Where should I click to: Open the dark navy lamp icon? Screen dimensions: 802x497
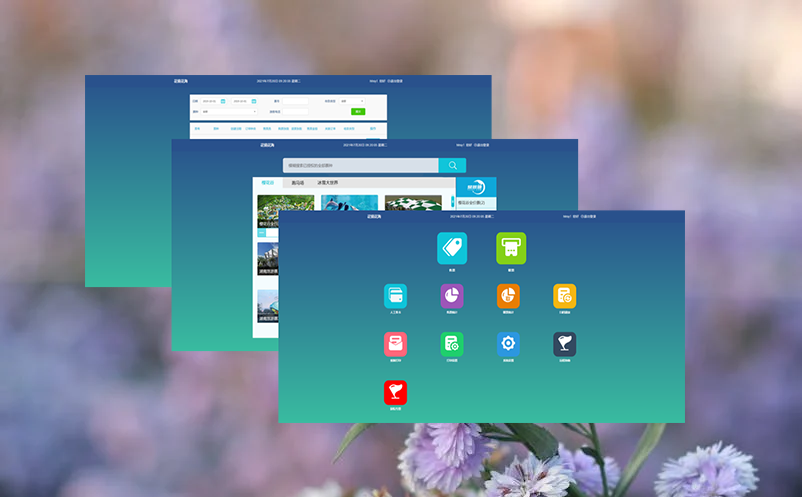click(565, 344)
